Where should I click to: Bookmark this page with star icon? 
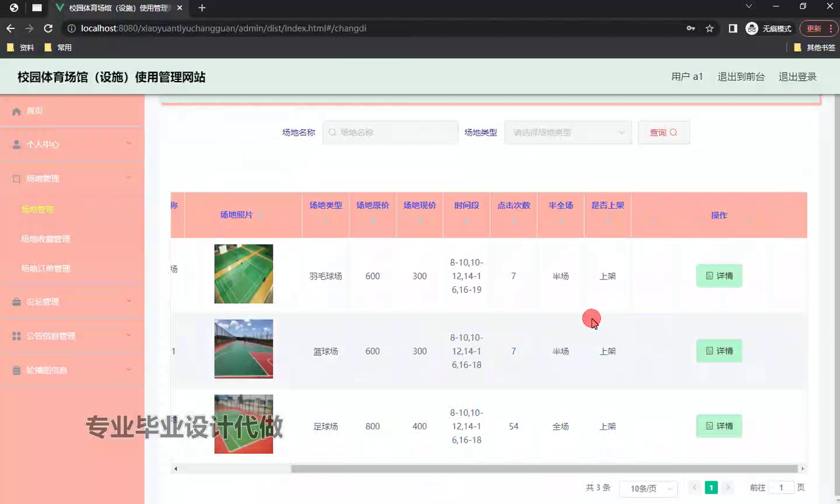tap(709, 28)
